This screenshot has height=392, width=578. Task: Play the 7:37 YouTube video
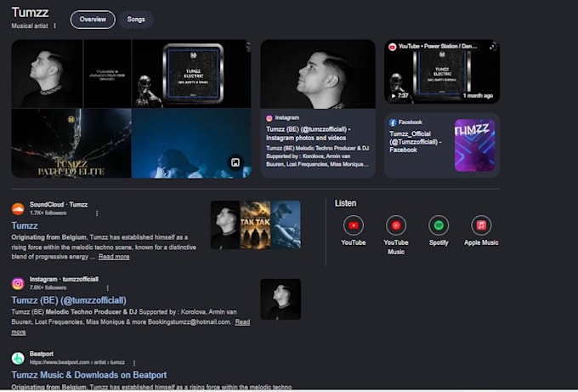pos(442,72)
